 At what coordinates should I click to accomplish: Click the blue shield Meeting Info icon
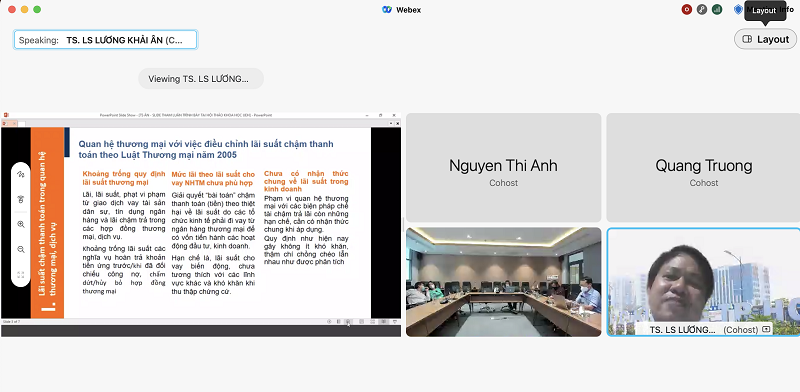[x=738, y=9]
